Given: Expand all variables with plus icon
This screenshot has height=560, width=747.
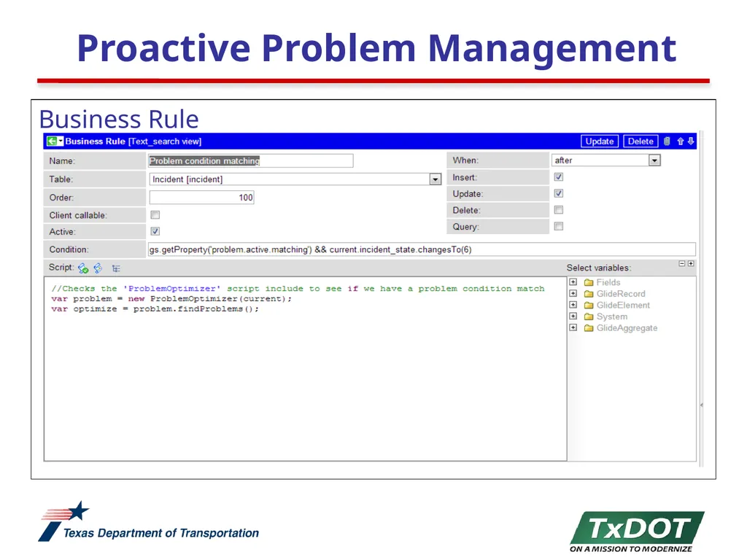Looking at the screenshot, I should coord(691,263).
